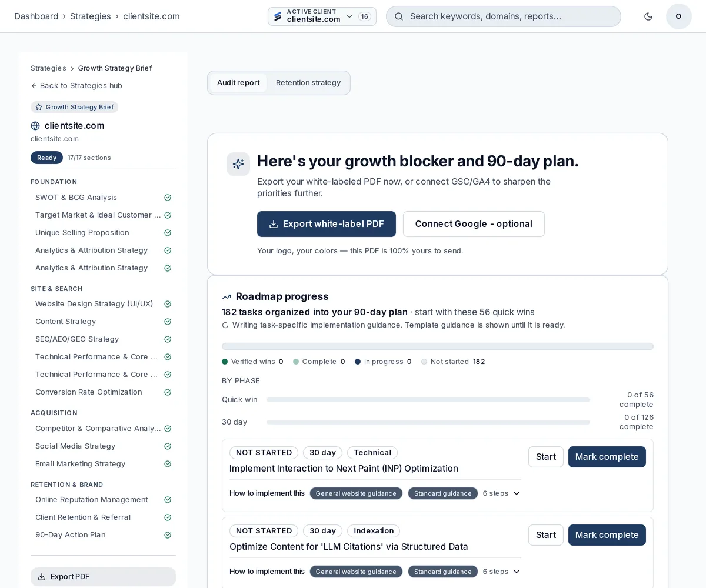Viewport: 706px width, 588px height.
Task: Click the checkmark icon for Competitor & Comparative Analysis
Action: (168, 429)
